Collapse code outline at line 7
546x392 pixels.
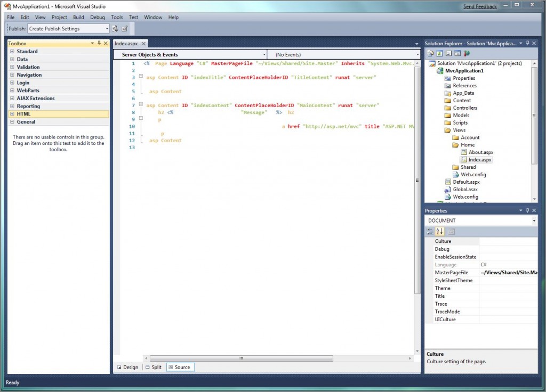[x=141, y=104]
